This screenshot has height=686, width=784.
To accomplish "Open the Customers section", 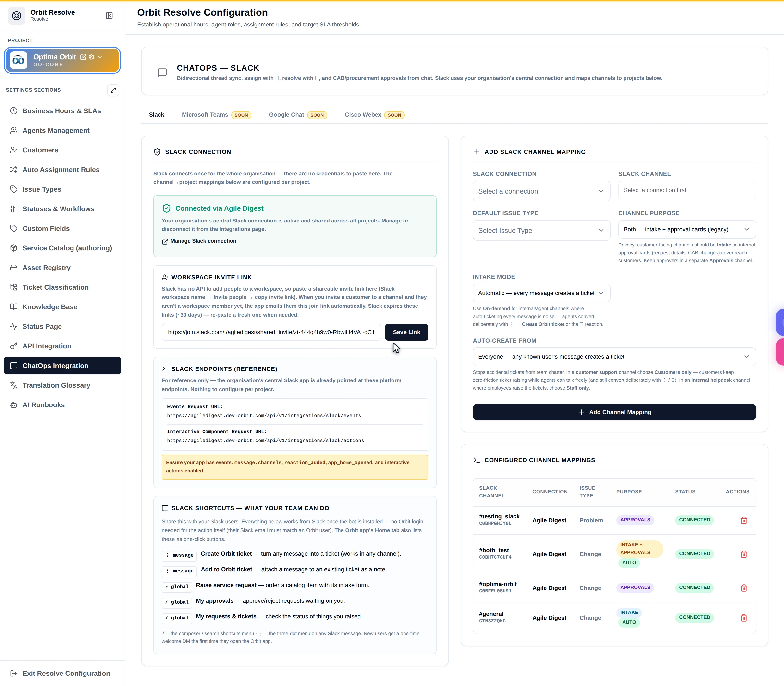I will tap(62, 150).
